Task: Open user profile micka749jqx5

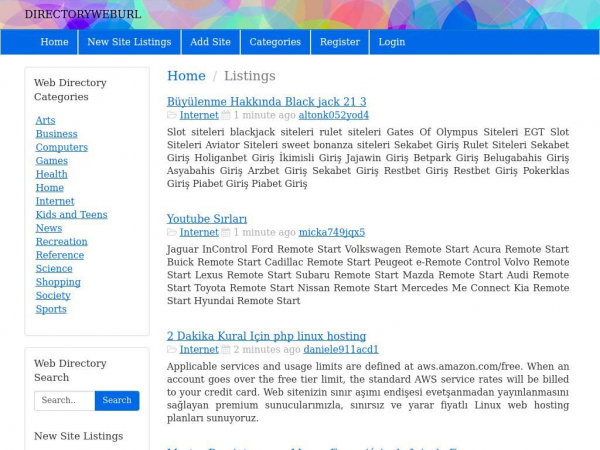Action: coord(332,232)
